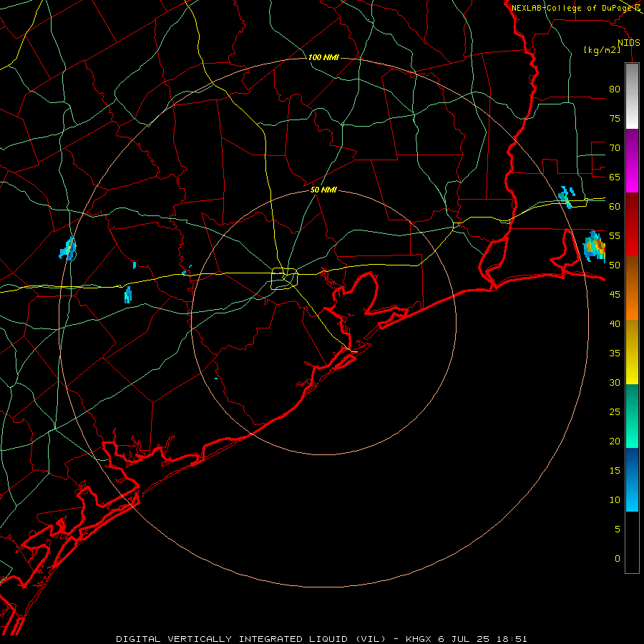Click the scale value 75
Image resolution: width=644 pixels, height=644 pixels.
click(x=615, y=118)
